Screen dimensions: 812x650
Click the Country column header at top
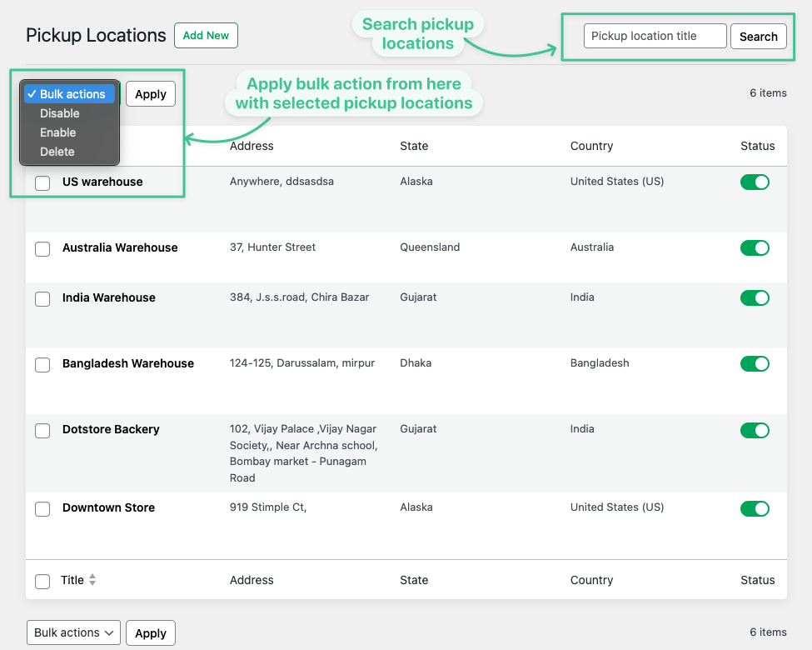click(591, 146)
